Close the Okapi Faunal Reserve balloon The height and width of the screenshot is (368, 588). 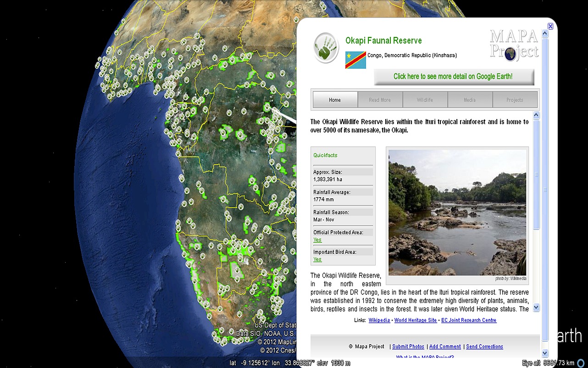(x=550, y=26)
